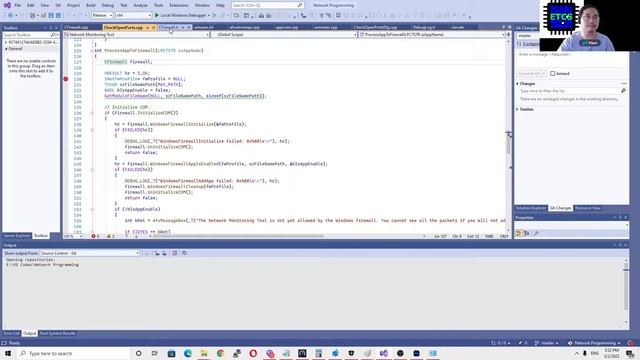Viewport: 640px width, 360px height.
Task: Open the Analyze menu
Action: (140, 5)
